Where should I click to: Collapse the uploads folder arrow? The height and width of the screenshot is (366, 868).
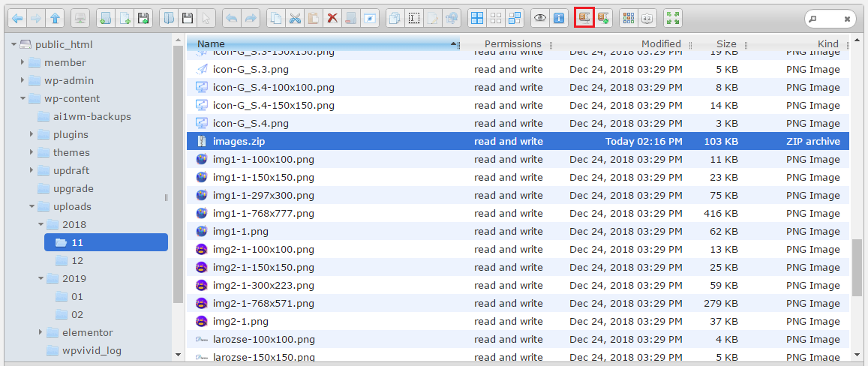[x=32, y=206]
